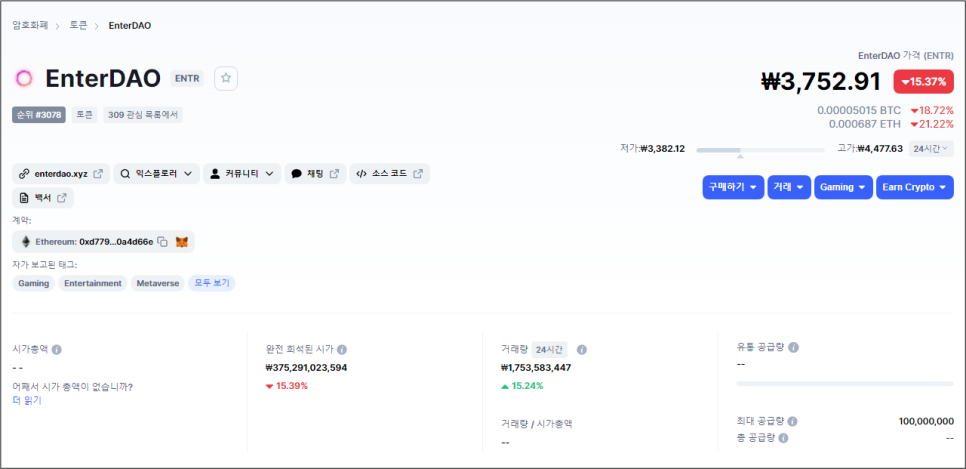Open the enterdao.xyz website link
Screen dimensions: 966x469
[x=61, y=174]
